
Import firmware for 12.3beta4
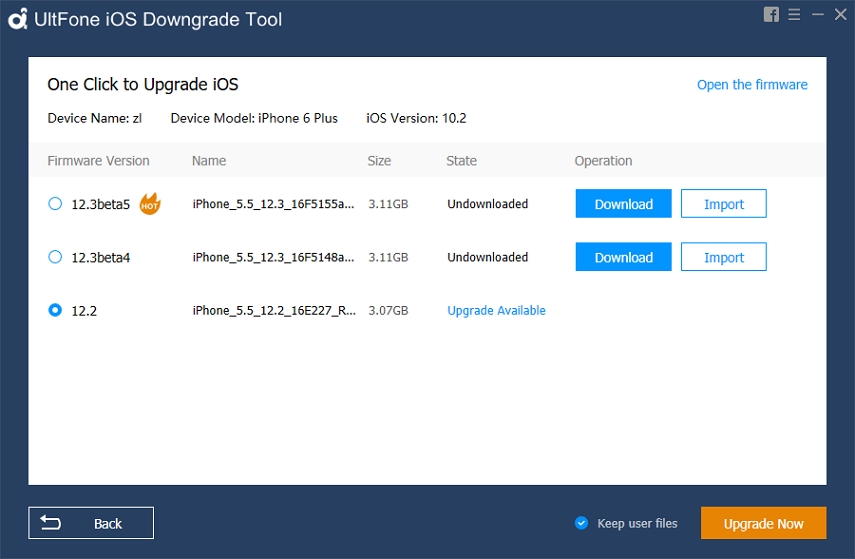point(724,257)
